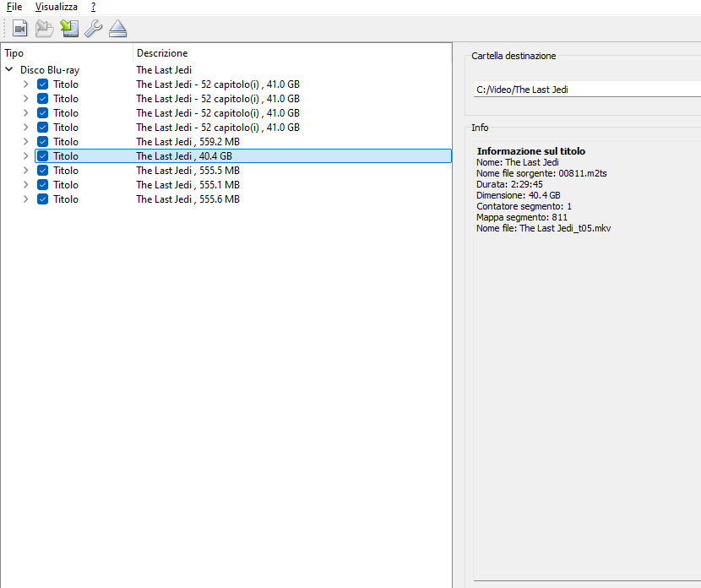
Task: Click the 'Mappa segmento: 811' line
Action: click(x=522, y=217)
